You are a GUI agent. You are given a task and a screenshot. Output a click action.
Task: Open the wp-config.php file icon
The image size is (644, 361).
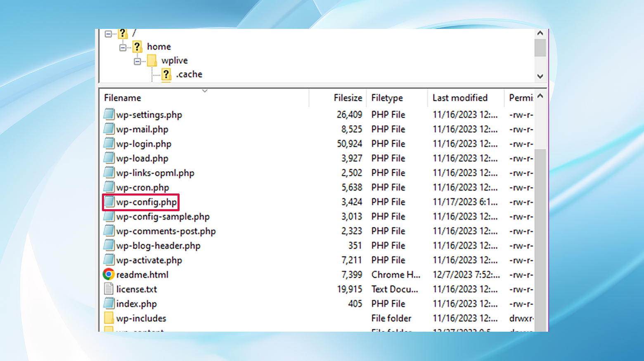pos(109,202)
